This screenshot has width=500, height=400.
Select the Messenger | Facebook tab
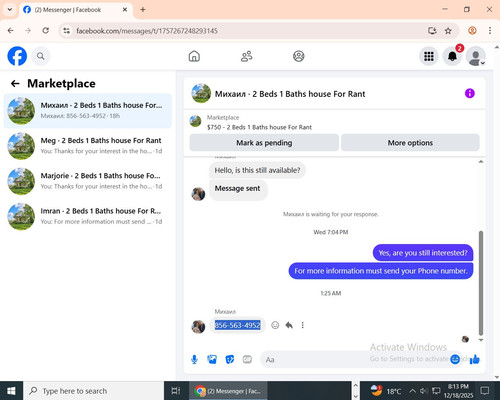point(75,10)
